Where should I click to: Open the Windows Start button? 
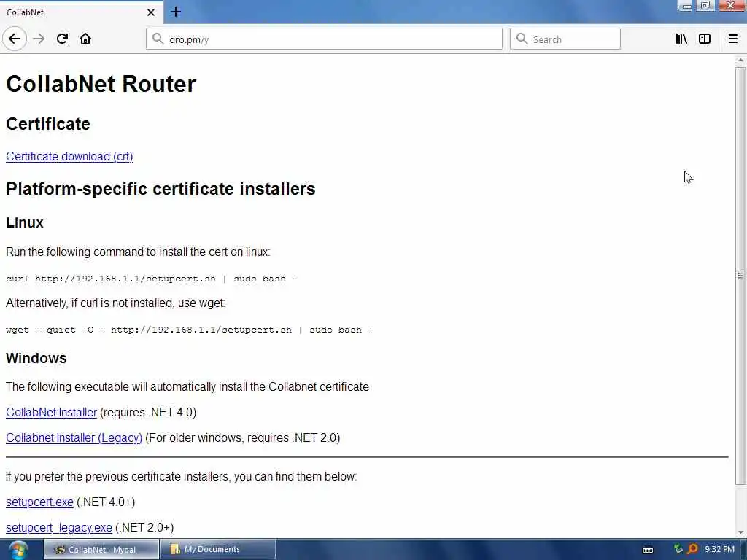pos(18,550)
